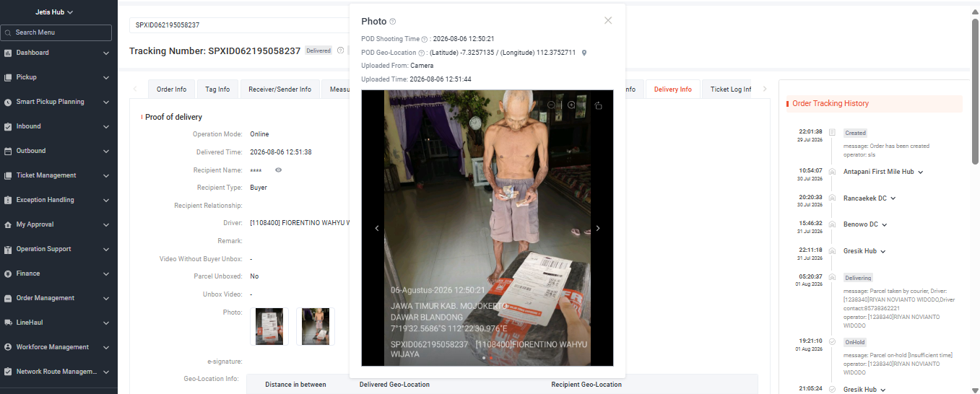Close the Photo popup
980x394 pixels.
(x=608, y=20)
